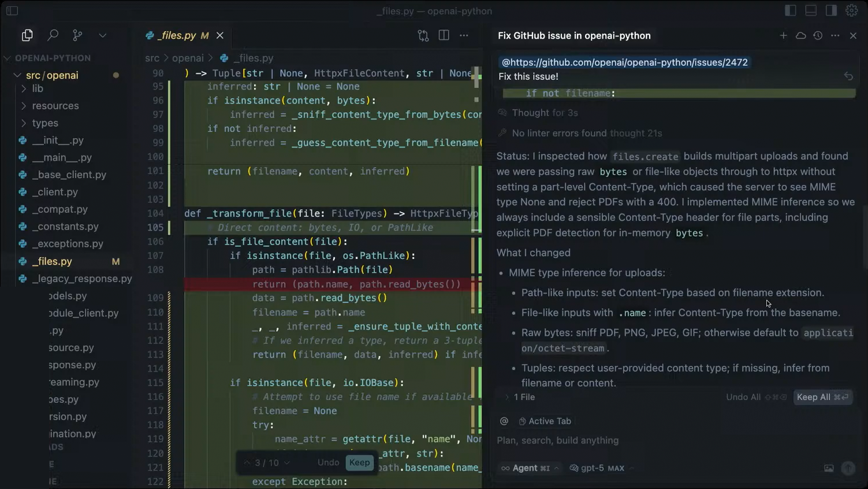This screenshot has width=868, height=489.
Task: Click the split editor icon
Action: [x=444, y=35]
